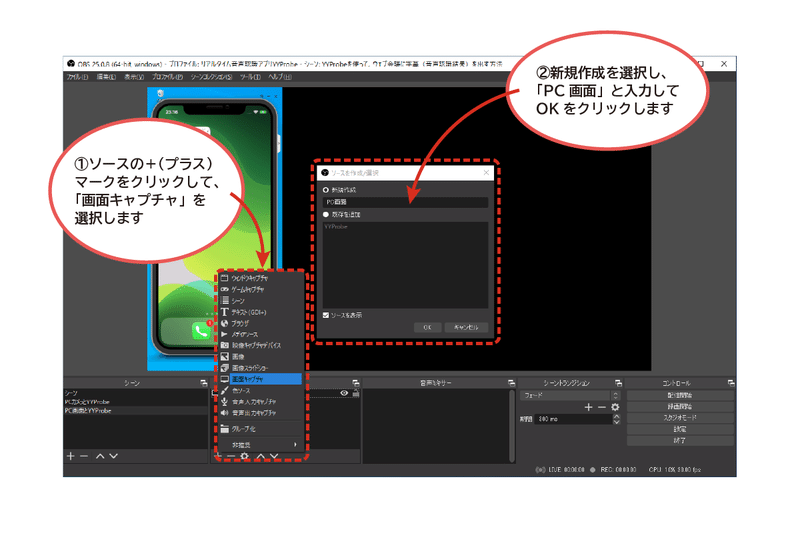This screenshot has height=533, width=800.
Task: Undock the シーントランジション panel
Action: point(618,383)
